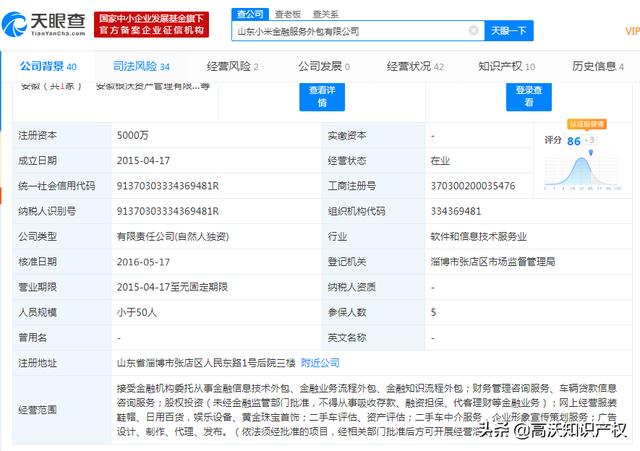Screen dimensions: 640x451
Task: Click the business term 2015-04-17至无固定期限
Action: (x=172, y=287)
